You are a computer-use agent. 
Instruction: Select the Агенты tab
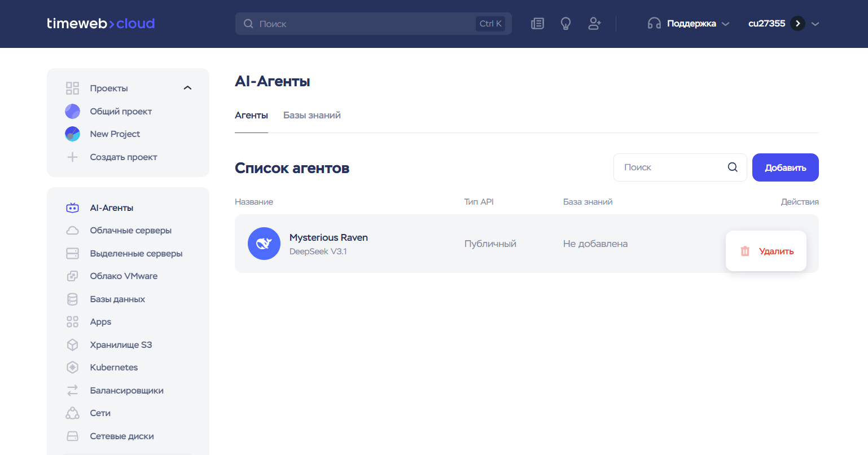(x=251, y=116)
